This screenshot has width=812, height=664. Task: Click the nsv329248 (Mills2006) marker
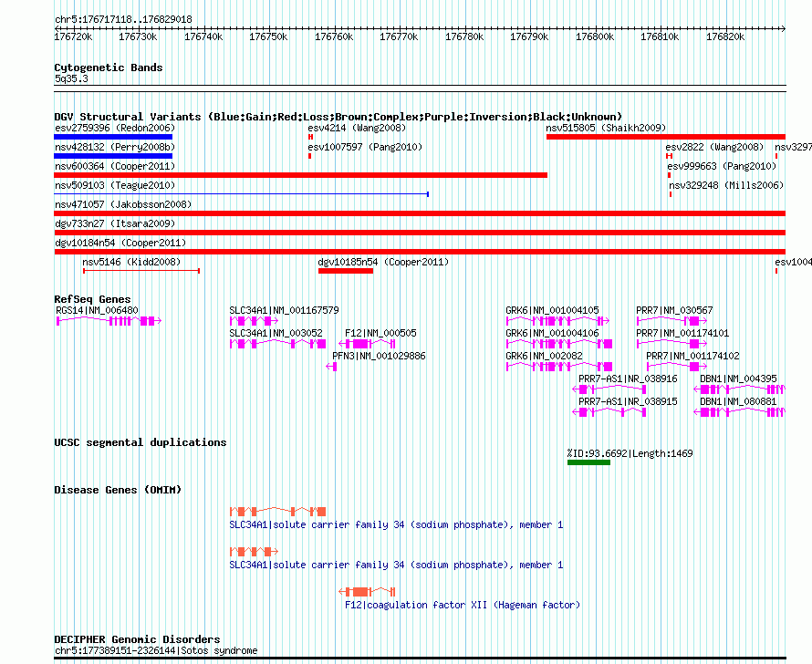click(x=671, y=194)
